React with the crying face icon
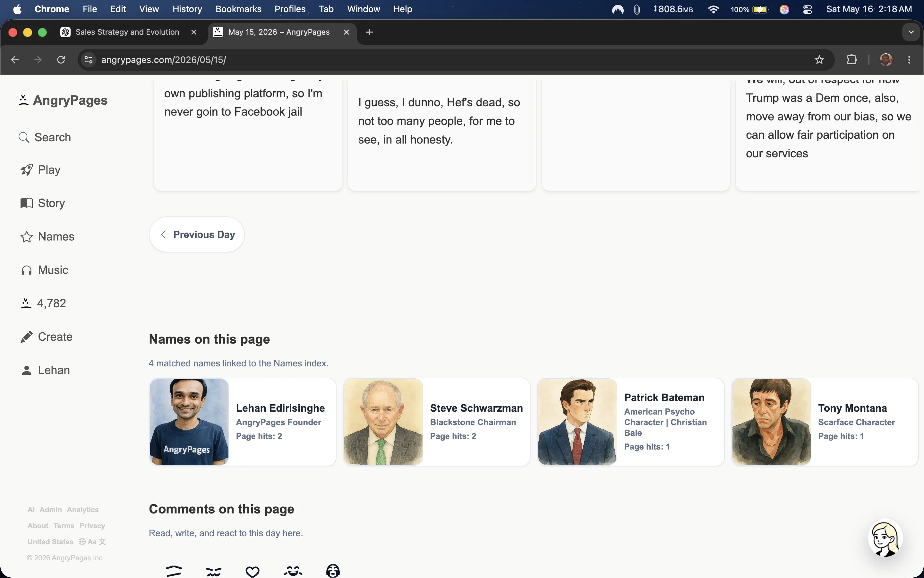924x578 pixels. pyautogui.click(x=333, y=571)
